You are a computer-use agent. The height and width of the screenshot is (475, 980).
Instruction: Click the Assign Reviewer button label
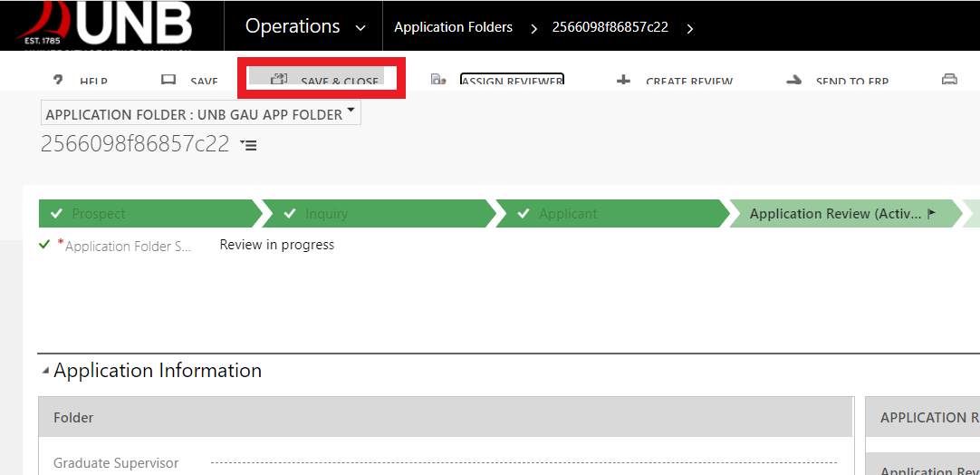512,82
